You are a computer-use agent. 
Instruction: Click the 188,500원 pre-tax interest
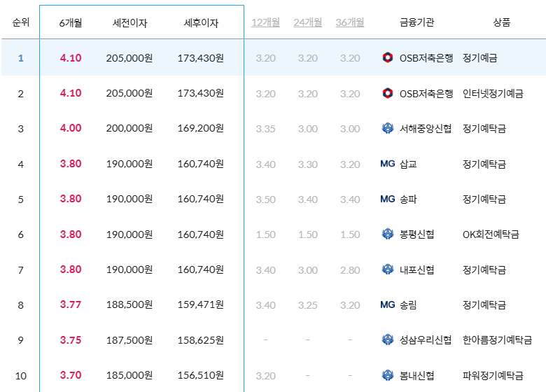tap(129, 305)
